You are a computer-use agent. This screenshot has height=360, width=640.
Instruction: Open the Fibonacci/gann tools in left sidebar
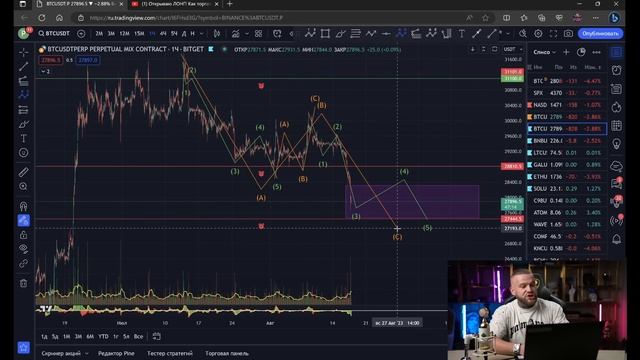(x=23, y=81)
